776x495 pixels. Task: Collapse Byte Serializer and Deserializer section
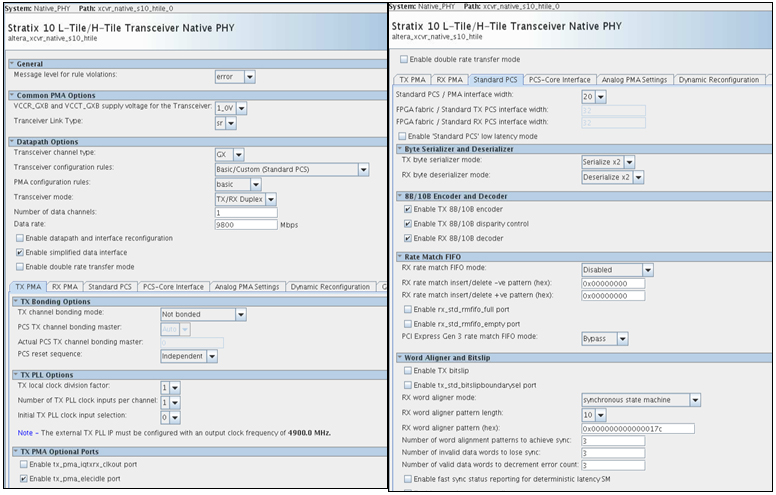[x=400, y=148]
